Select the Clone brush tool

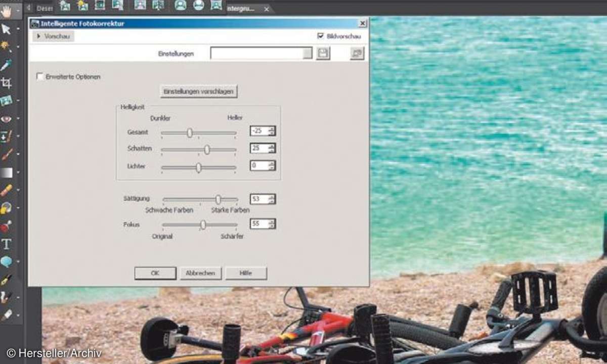pyautogui.click(x=6, y=136)
